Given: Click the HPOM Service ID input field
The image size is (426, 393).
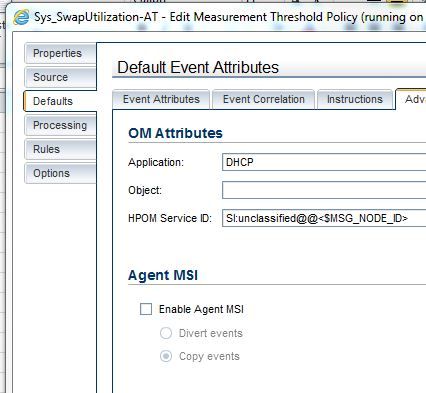Looking at the screenshot, I should click(324, 218).
